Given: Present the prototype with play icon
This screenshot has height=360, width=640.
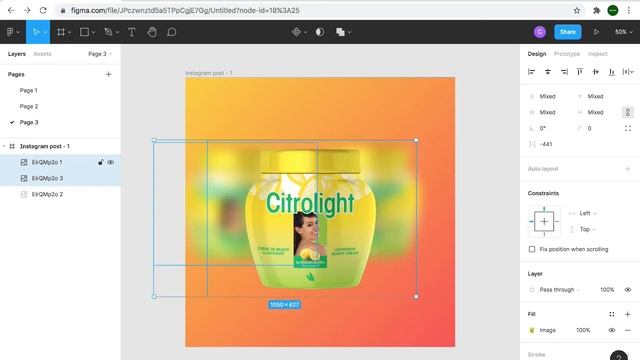Looking at the screenshot, I should [596, 32].
